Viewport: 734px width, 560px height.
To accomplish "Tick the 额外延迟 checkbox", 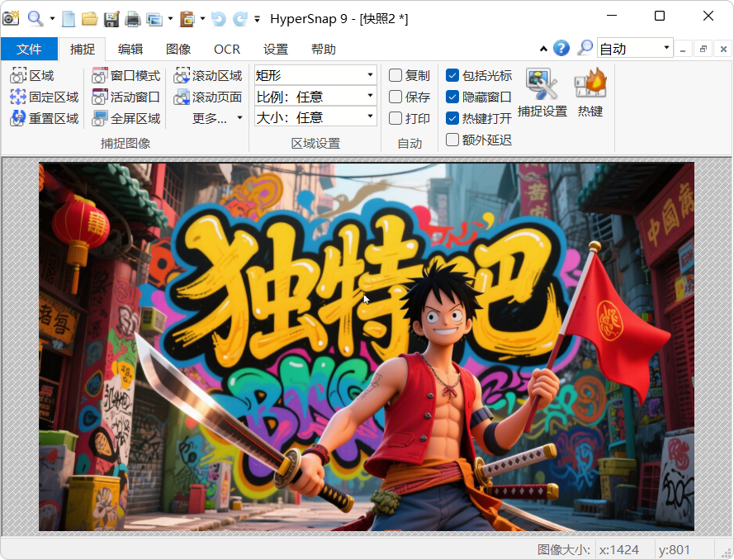I will [x=452, y=140].
